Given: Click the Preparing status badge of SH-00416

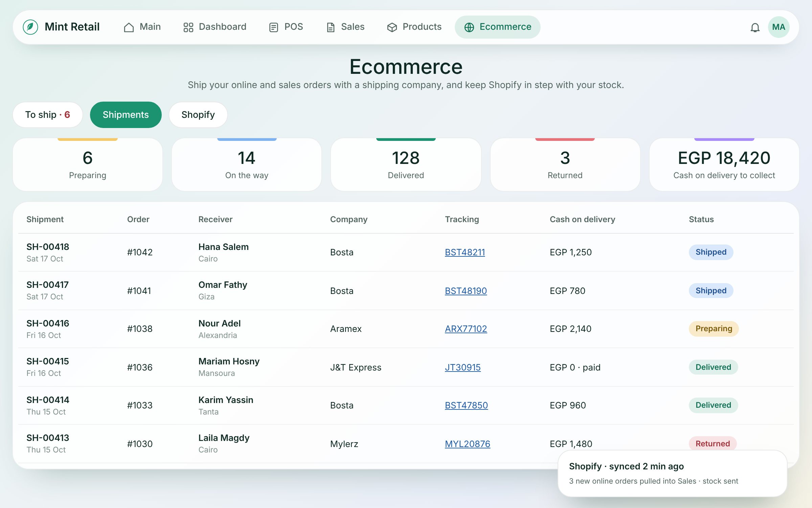Looking at the screenshot, I should 714,329.
